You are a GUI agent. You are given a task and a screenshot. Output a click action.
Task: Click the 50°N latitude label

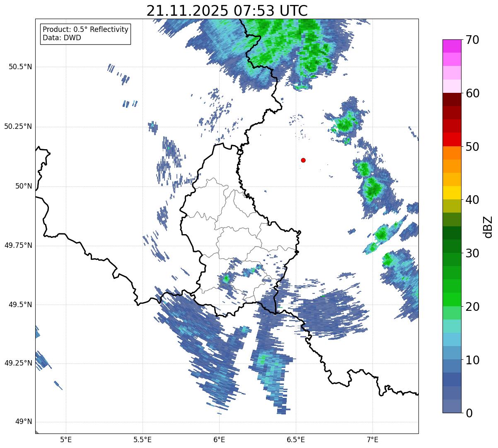click(24, 186)
